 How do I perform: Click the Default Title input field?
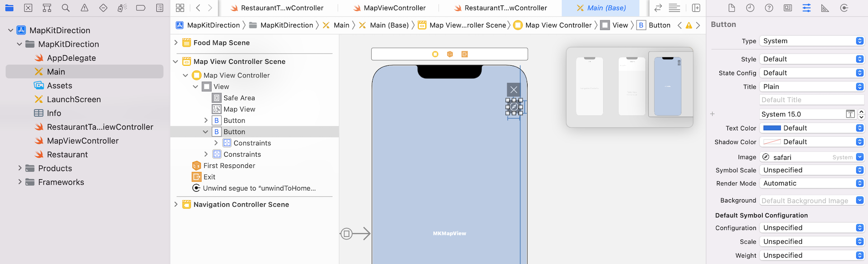click(811, 100)
